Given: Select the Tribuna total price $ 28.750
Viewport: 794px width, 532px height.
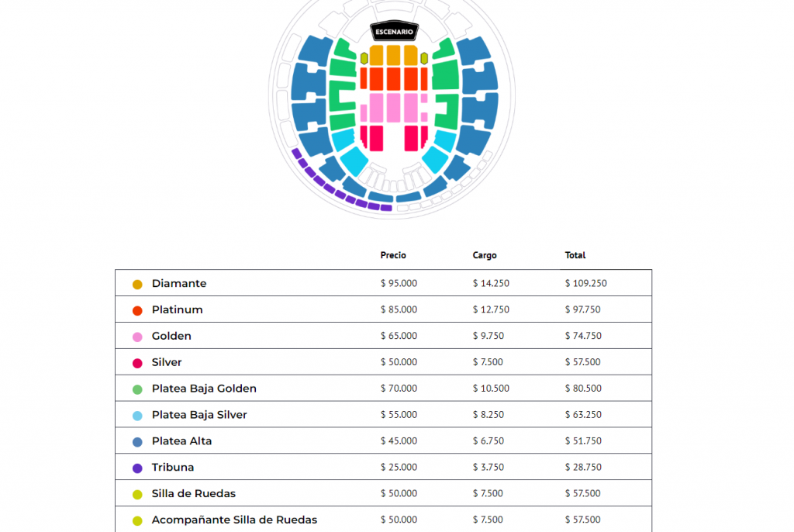Looking at the screenshot, I should click(x=583, y=467).
